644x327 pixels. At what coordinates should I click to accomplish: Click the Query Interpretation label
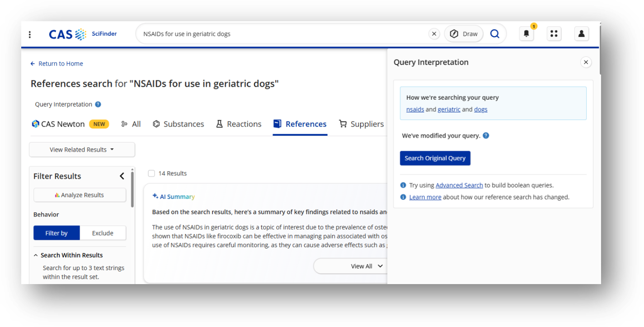click(x=64, y=104)
